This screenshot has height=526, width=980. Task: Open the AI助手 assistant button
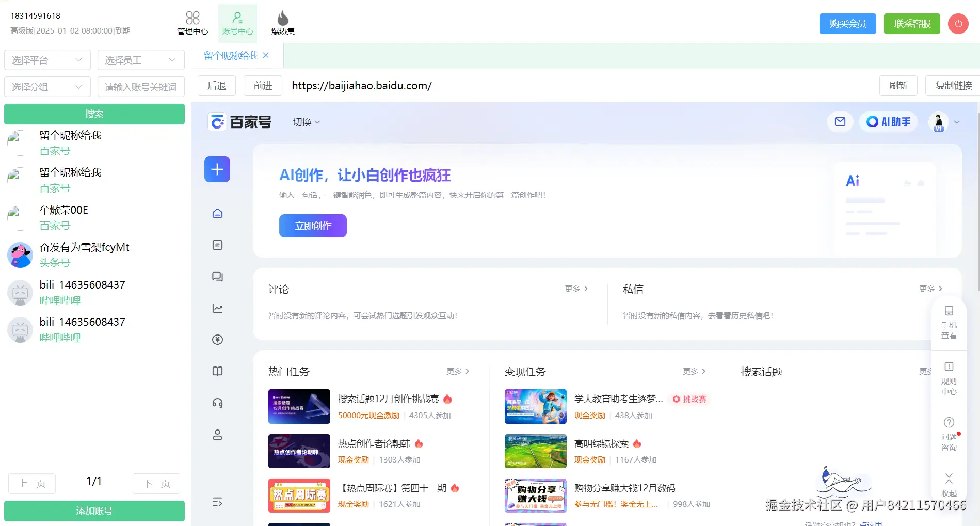tap(888, 122)
